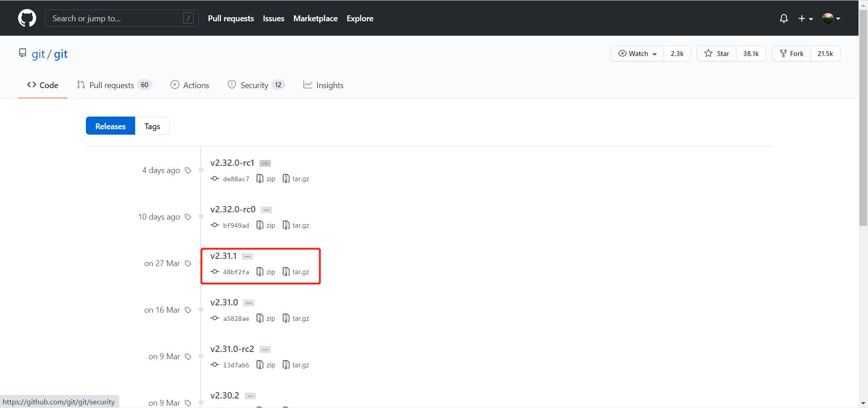Fork the git repository

(x=792, y=53)
